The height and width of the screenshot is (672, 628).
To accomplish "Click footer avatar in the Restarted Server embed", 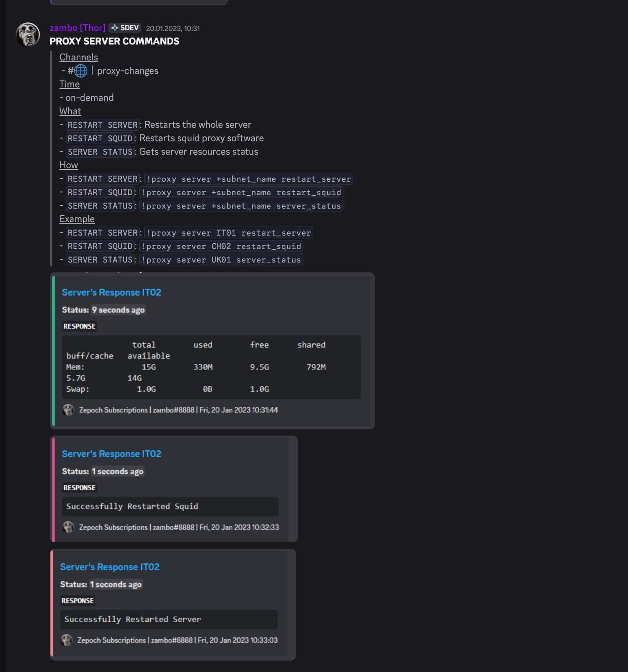I will [x=67, y=640].
